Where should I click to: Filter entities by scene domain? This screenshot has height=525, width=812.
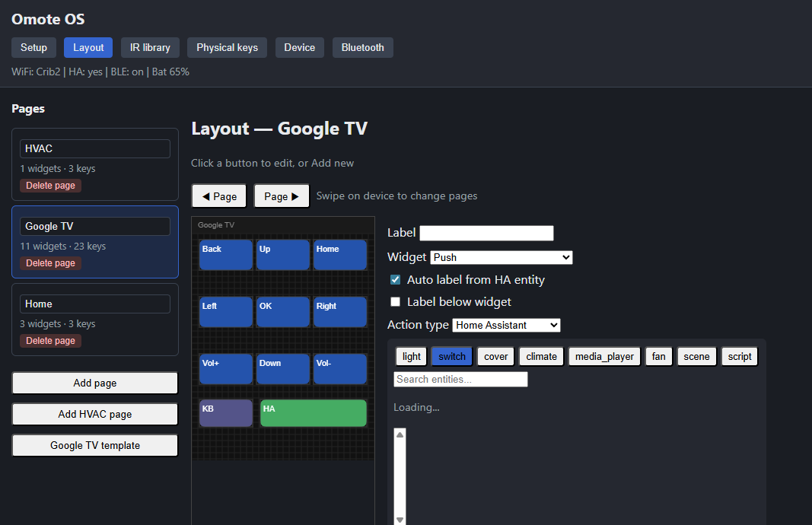(x=696, y=356)
